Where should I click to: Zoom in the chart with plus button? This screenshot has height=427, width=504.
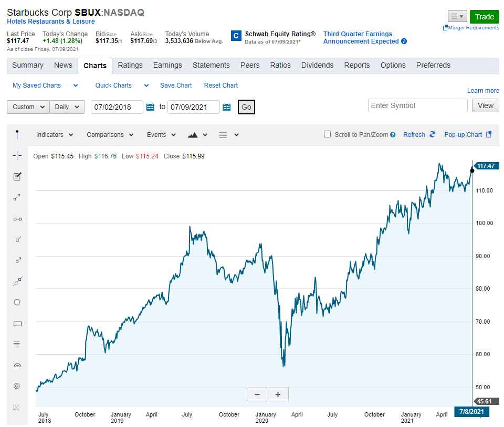pyautogui.click(x=278, y=394)
